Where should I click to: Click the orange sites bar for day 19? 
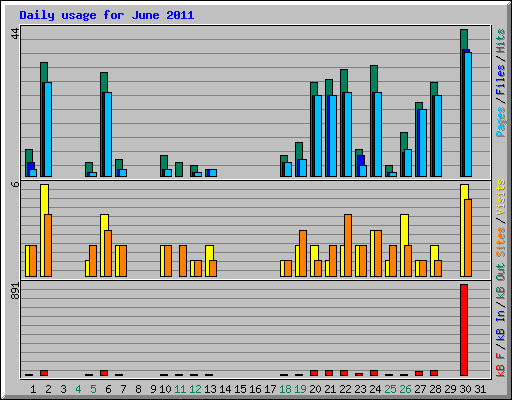[303, 253]
